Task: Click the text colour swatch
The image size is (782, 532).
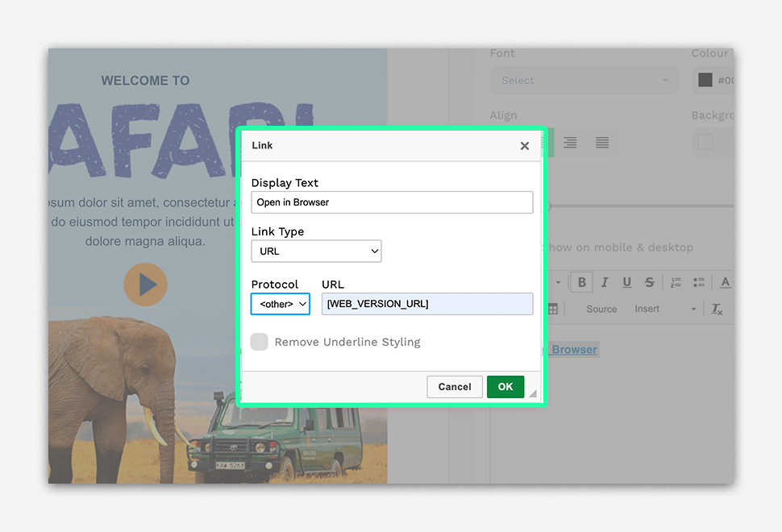Action: [705, 80]
